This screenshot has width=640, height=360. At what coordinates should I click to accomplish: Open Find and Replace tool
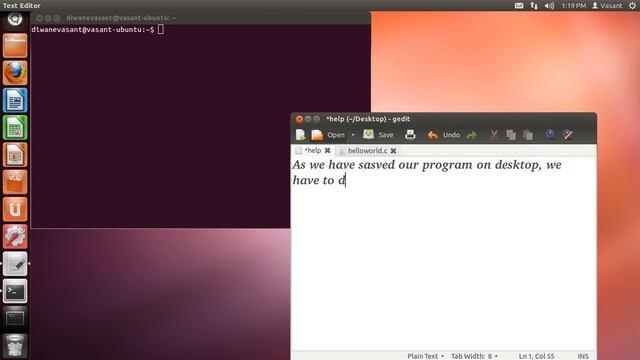click(568, 135)
